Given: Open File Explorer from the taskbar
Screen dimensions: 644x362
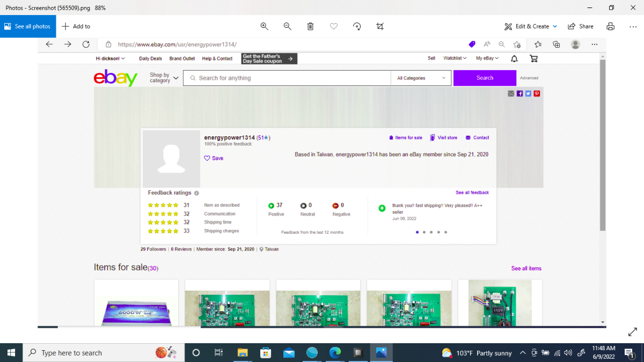Looking at the screenshot, I should point(243,352).
